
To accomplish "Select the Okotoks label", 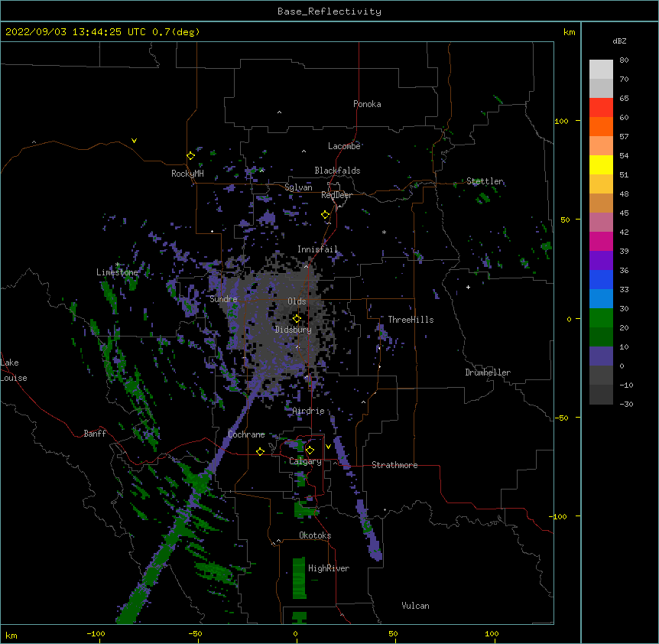I will (x=315, y=535).
